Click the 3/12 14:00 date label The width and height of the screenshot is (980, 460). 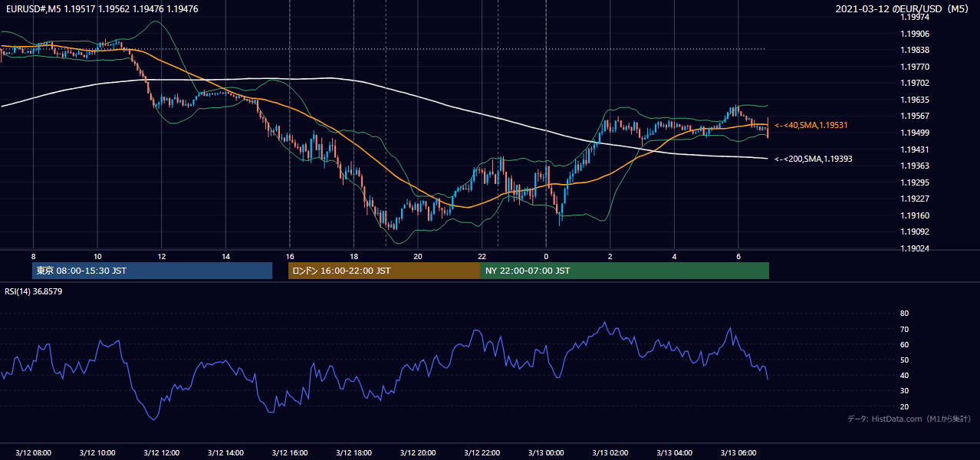pyautogui.click(x=225, y=453)
